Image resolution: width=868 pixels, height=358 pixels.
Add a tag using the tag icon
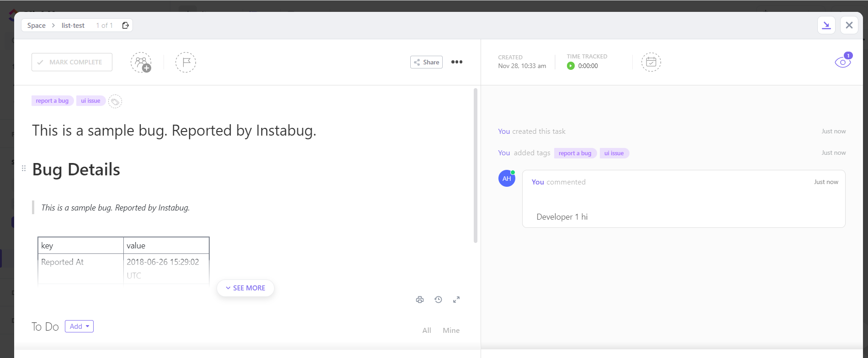(x=115, y=101)
